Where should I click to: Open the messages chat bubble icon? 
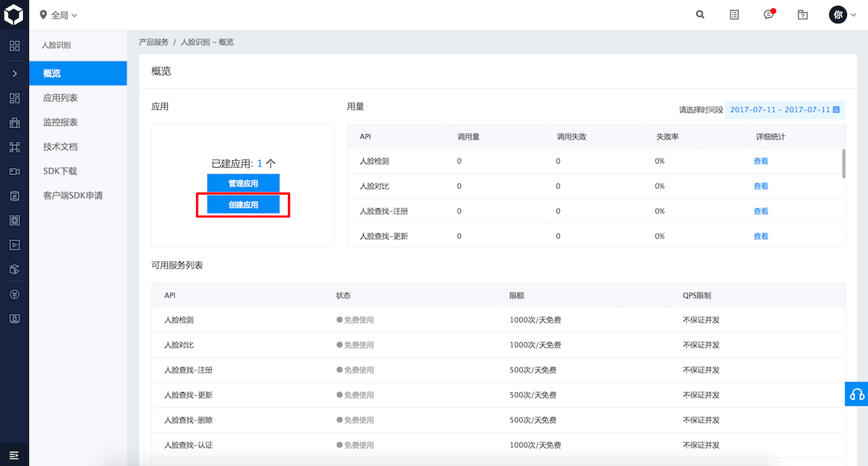[x=769, y=14]
